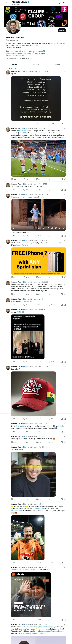Viewport: 72px width, 644px height.
Task: Share the 'Life is finite' post
Action: [65, 190]
